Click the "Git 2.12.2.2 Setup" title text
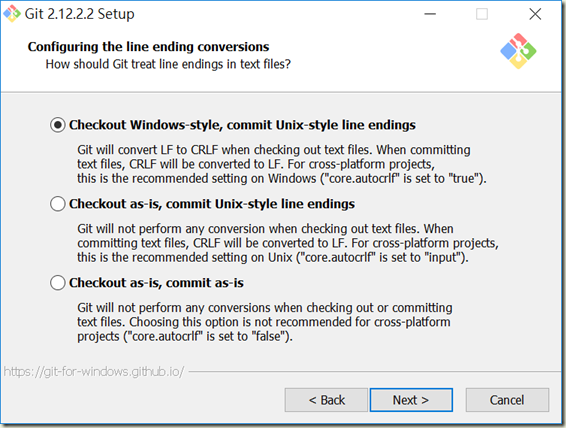Image resolution: width=566 pixels, height=428 pixels. coord(79,14)
